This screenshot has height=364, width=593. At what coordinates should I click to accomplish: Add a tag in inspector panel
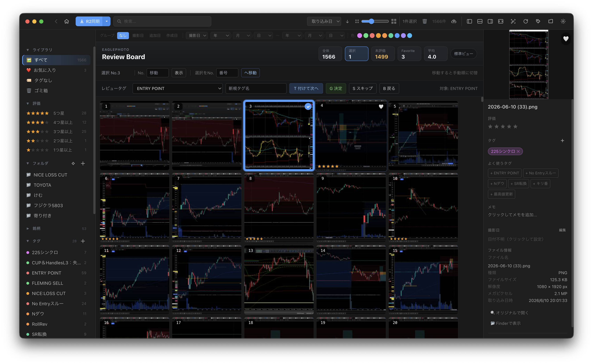point(562,141)
